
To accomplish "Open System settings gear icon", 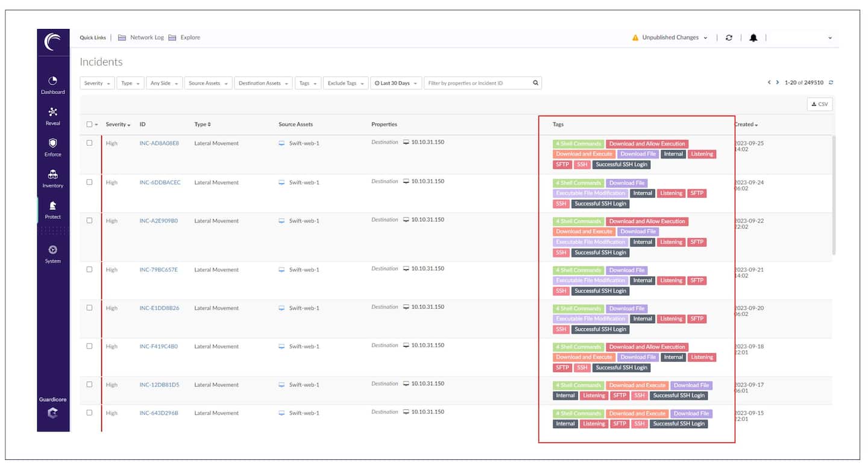I will (x=52, y=250).
